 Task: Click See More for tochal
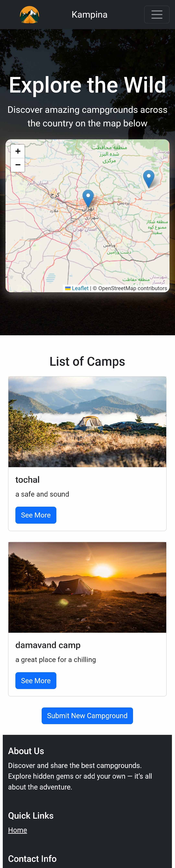point(36,515)
